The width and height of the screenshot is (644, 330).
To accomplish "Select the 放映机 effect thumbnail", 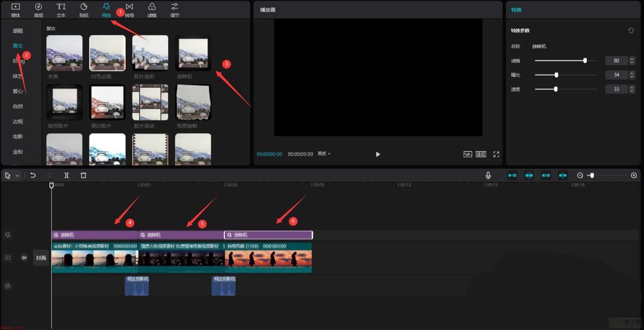I will (x=193, y=53).
